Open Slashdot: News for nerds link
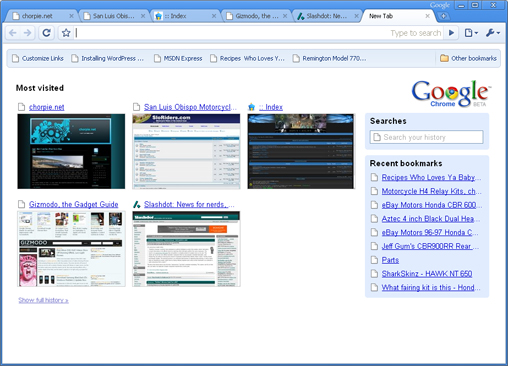Image resolution: width=508 pixels, height=366 pixels. click(x=189, y=204)
